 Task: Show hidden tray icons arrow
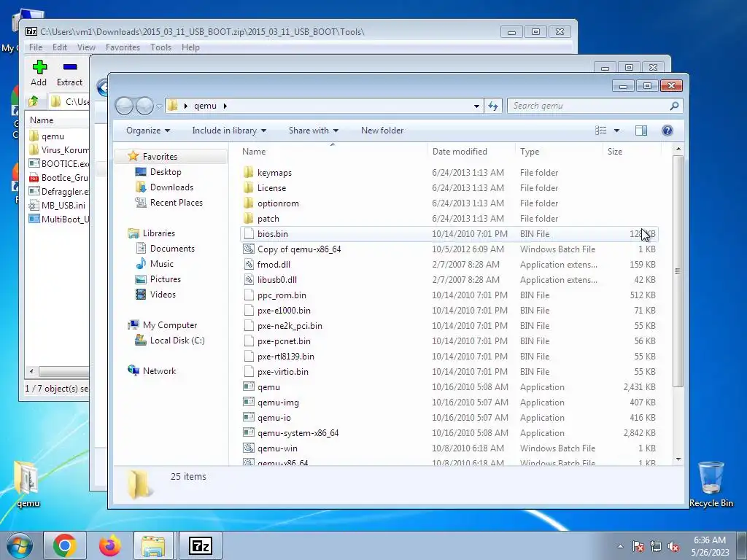620,547
